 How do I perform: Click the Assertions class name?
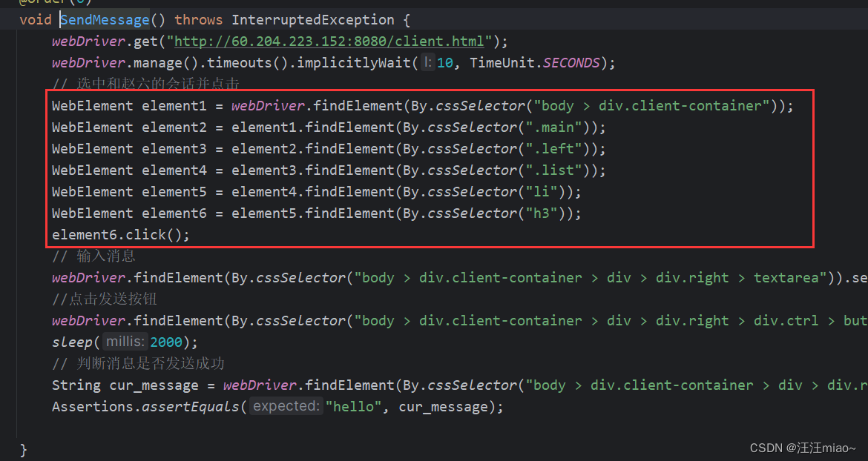[93, 407]
